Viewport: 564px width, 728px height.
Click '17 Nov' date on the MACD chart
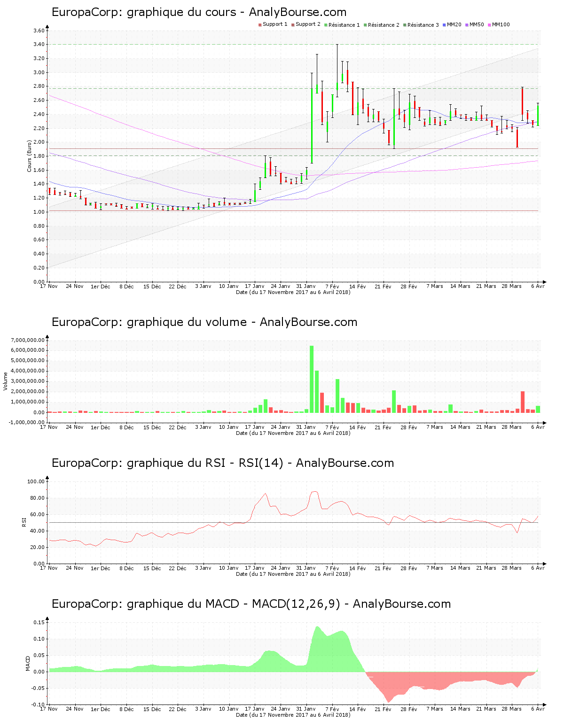pos(49,709)
